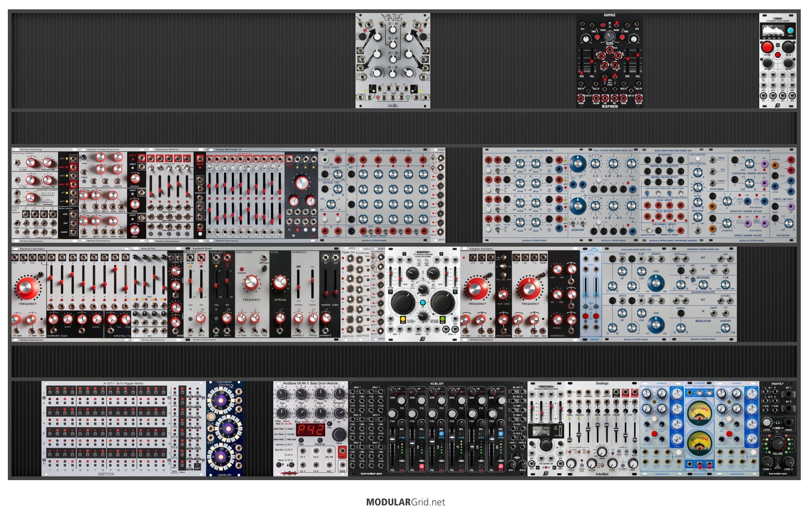
Task: Click the Sealegs MOD jack
Action: pos(616,391)
